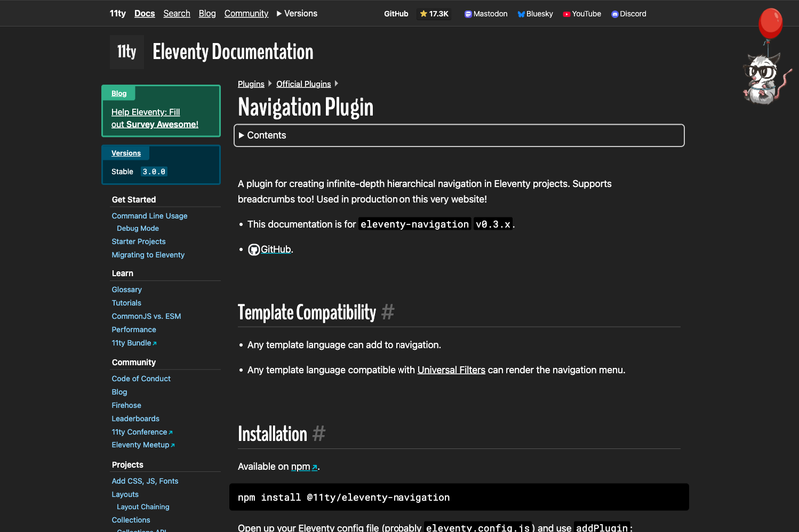
Task: Open Debug Mode sidebar sublink
Action: pyautogui.click(x=138, y=229)
